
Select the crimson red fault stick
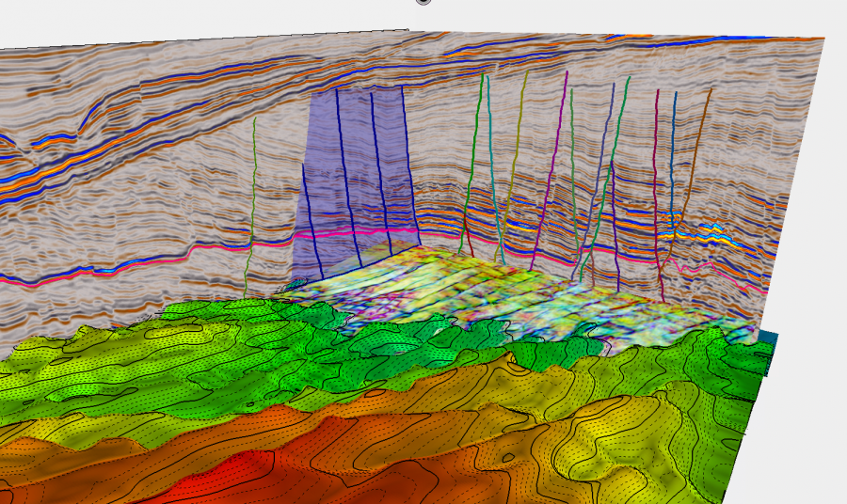point(657,188)
